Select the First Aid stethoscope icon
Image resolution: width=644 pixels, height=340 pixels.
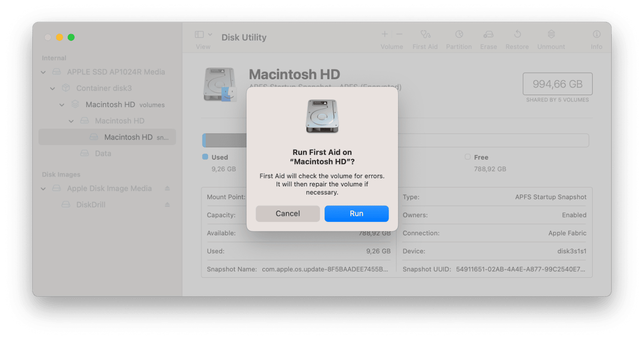(x=425, y=34)
